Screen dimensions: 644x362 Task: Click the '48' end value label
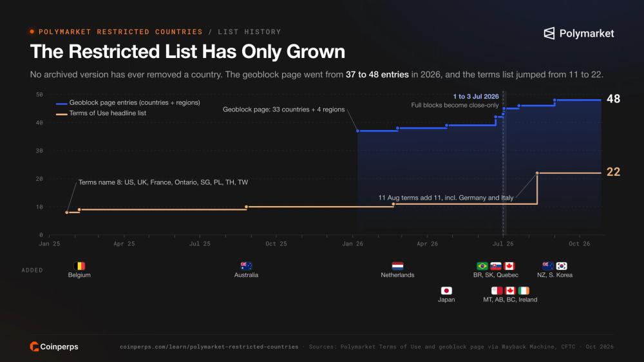point(613,99)
